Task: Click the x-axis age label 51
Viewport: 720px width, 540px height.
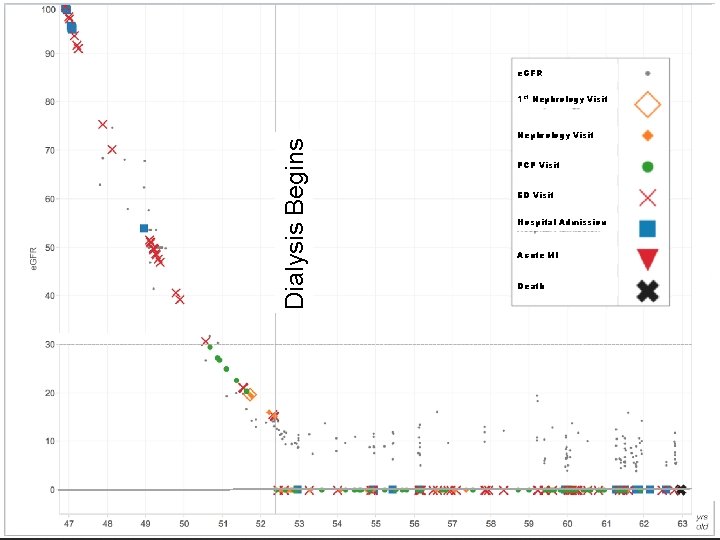Action: (222, 524)
